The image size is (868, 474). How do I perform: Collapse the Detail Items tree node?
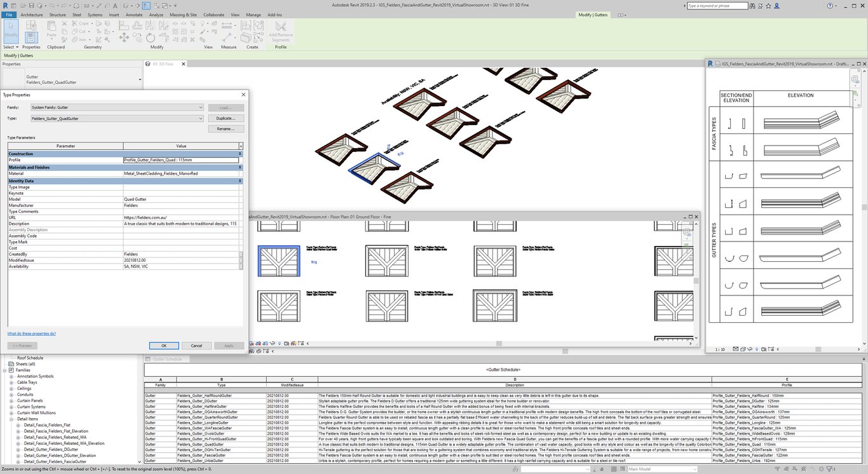pos(11,419)
